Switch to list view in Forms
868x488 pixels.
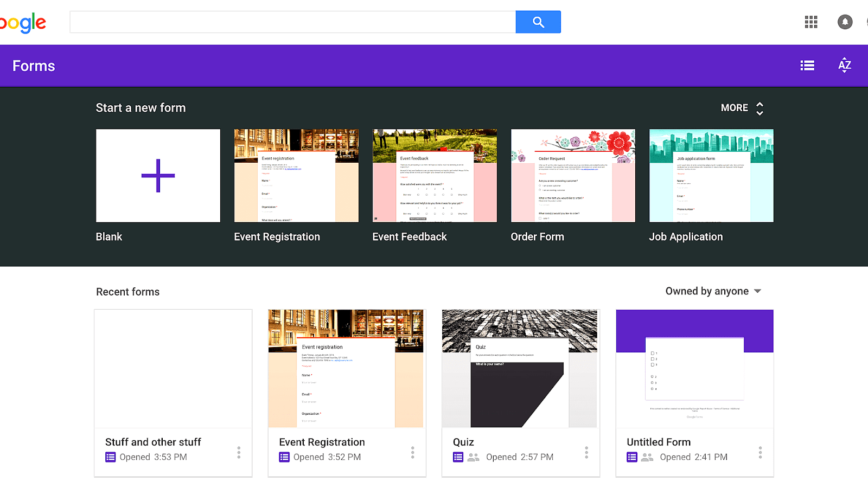pos(807,65)
